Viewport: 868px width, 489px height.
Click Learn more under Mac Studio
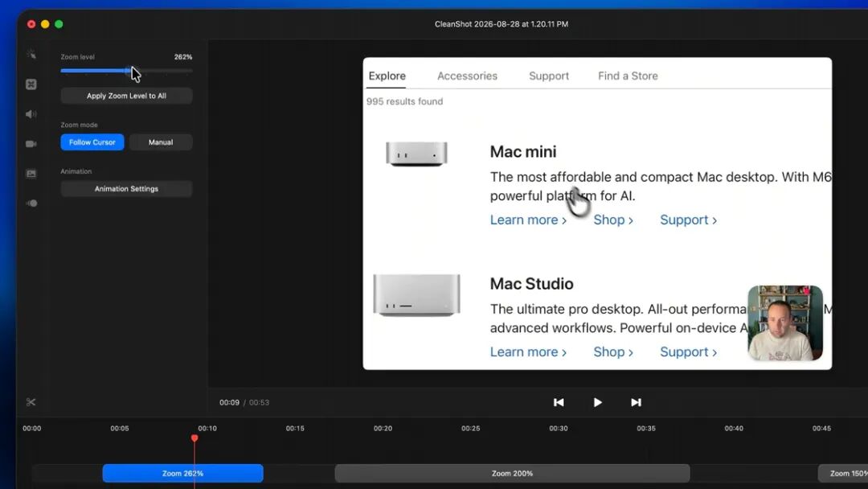click(528, 352)
